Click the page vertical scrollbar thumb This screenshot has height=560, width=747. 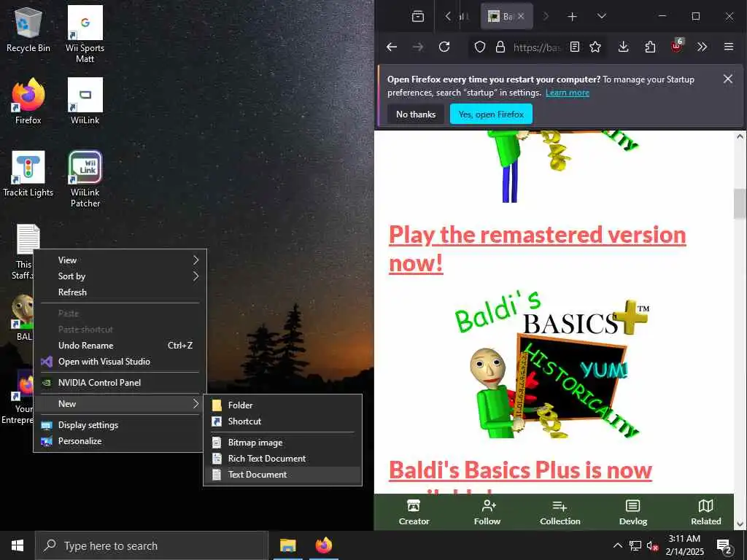click(x=740, y=203)
